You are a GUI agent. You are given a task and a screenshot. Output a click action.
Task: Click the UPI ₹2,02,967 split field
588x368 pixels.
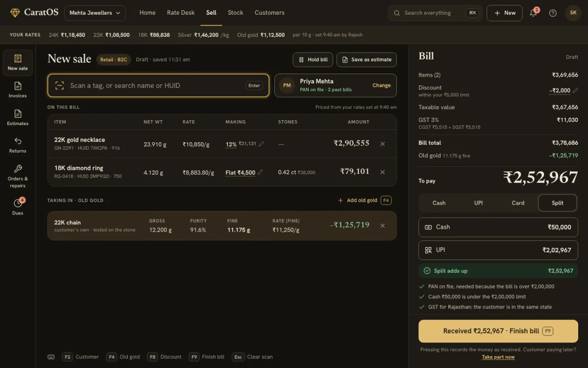coord(498,250)
